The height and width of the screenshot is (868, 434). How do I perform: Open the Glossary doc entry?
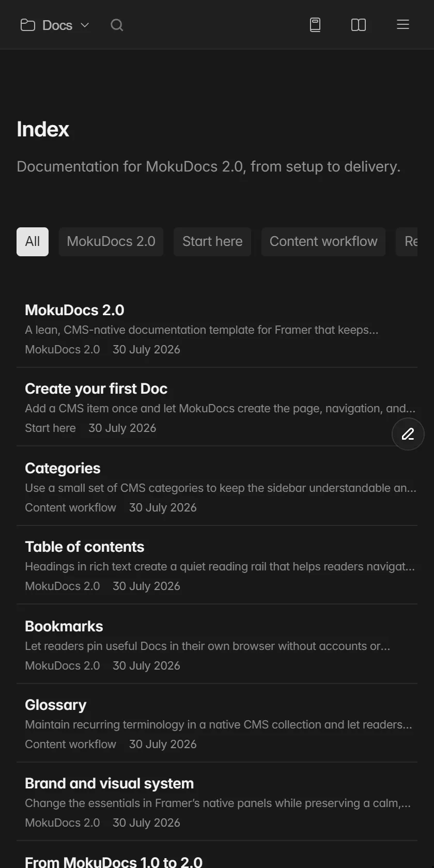pyautogui.click(x=217, y=723)
